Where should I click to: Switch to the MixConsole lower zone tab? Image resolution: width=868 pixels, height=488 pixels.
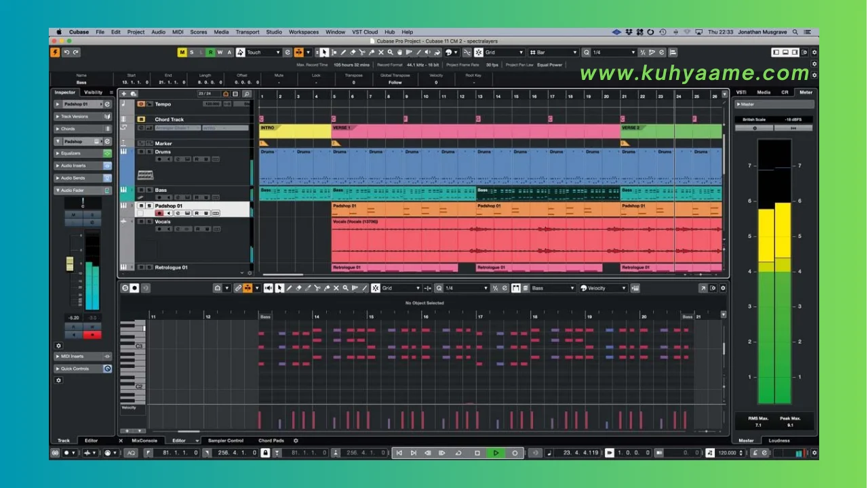tap(144, 441)
